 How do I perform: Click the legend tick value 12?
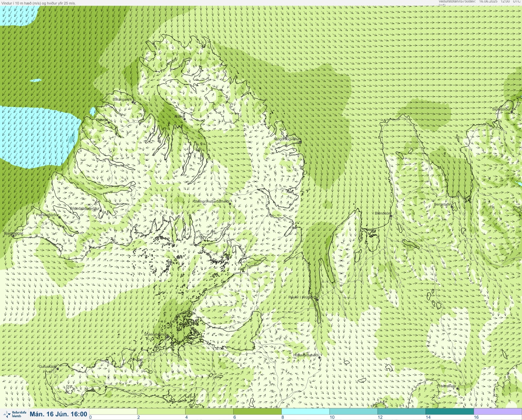[x=380, y=417]
